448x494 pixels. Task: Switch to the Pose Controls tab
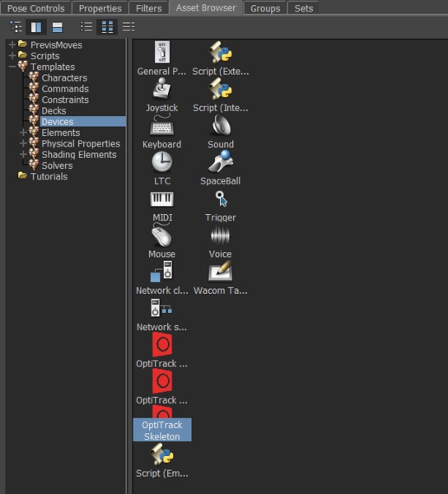click(x=35, y=8)
